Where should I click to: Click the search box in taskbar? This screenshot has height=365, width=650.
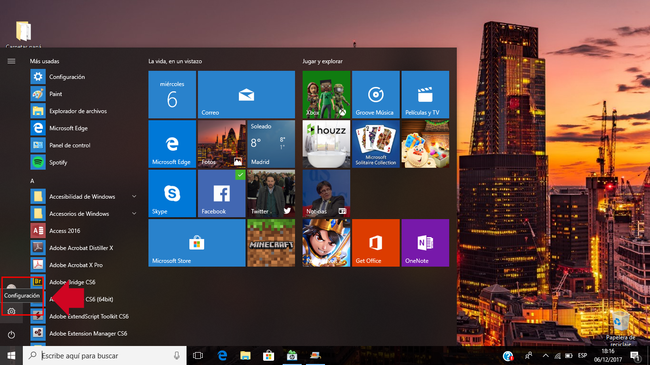pos(104,355)
